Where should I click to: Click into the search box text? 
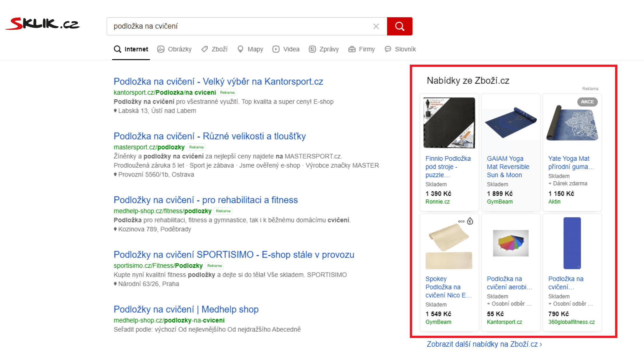145,26
